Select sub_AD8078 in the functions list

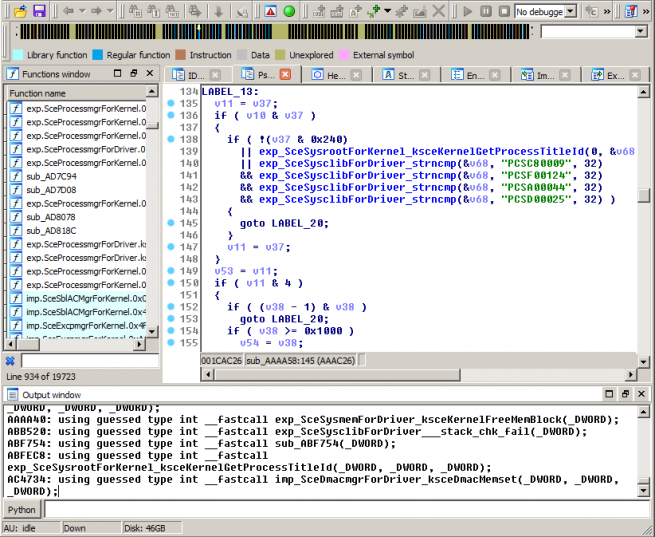(51, 217)
